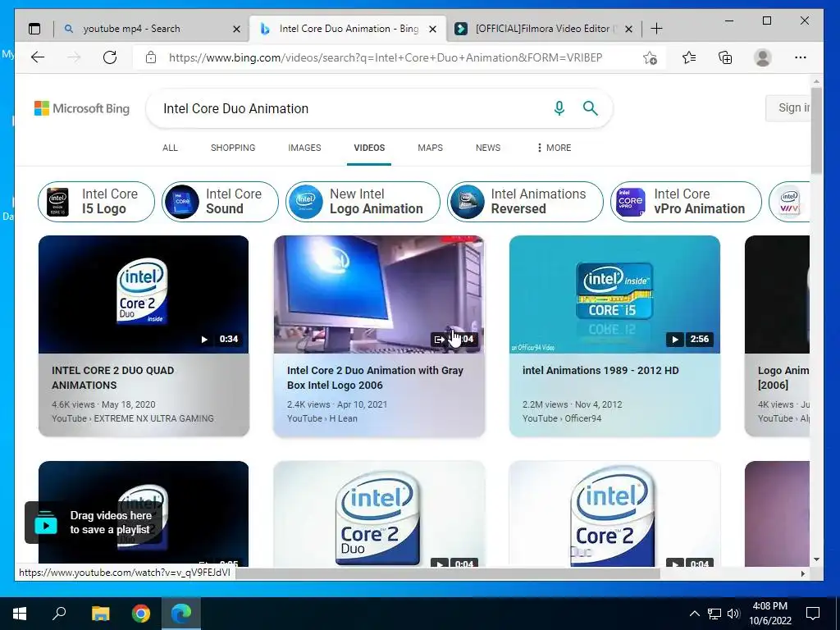Select the SHOPPING search category
Viewport: 840px width, 630px height.
click(233, 148)
